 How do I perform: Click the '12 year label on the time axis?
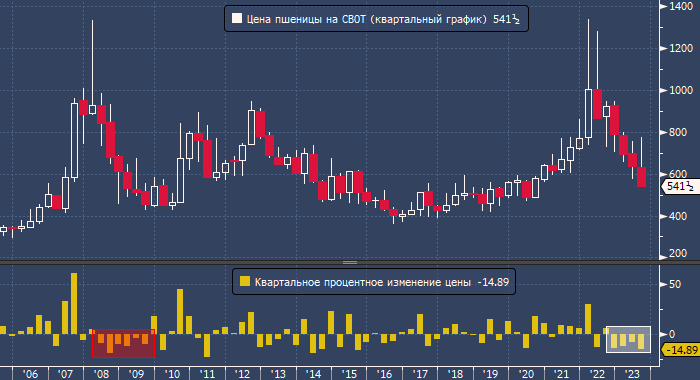point(242,374)
